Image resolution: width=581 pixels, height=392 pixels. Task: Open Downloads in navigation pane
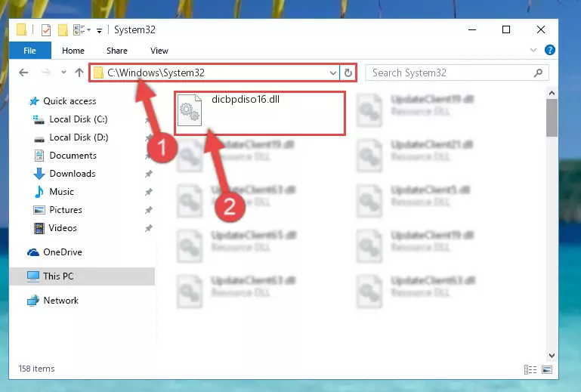click(x=73, y=174)
